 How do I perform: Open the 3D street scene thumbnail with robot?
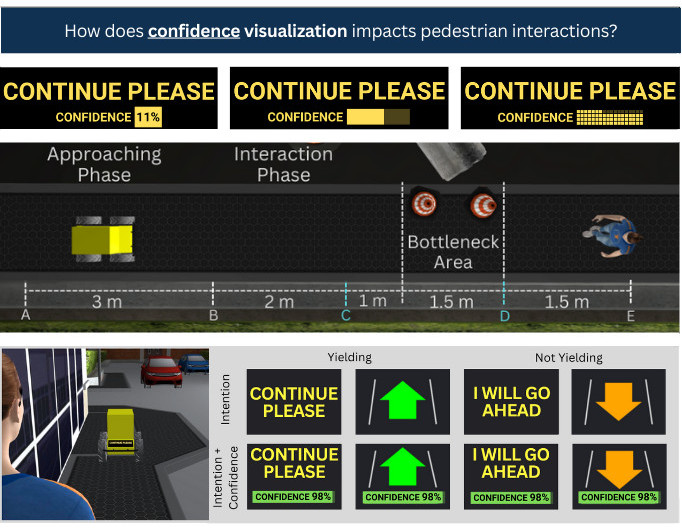pyautogui.click(x=105, y=434)
